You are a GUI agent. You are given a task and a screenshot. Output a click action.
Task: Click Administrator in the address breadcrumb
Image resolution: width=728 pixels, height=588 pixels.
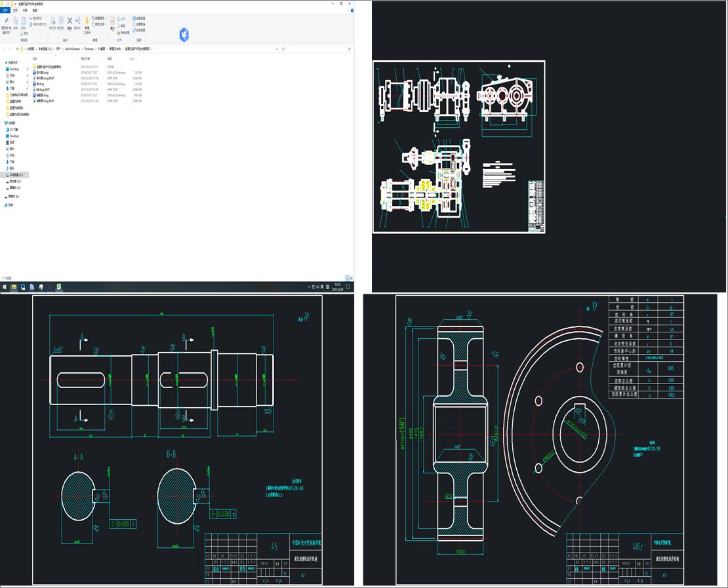tap(72, 49)
